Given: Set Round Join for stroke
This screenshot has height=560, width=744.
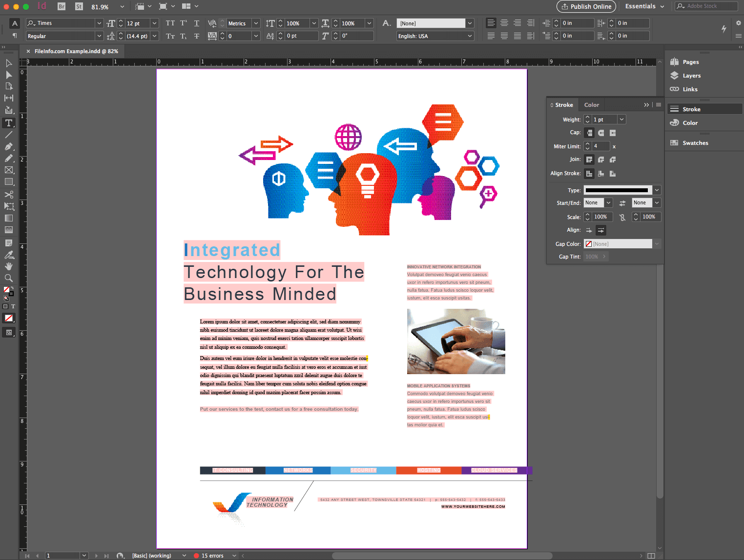Looking at the screenshot, I should point(601,160).
